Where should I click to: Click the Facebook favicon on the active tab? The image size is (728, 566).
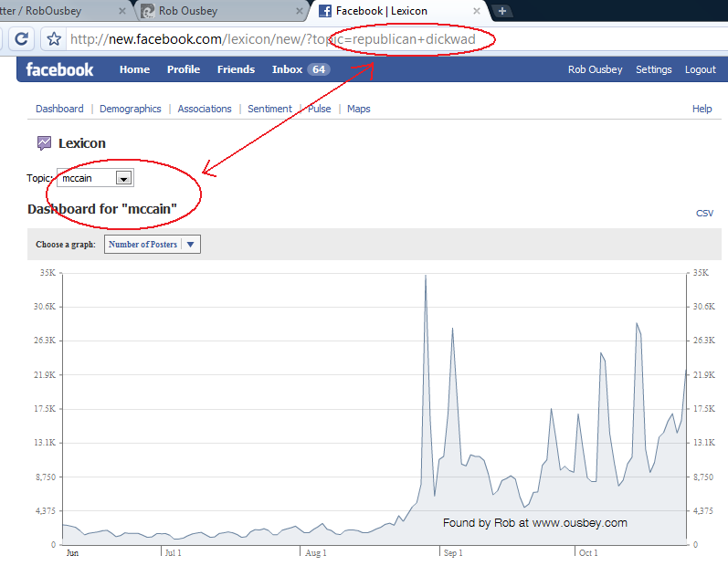coord(325,11)
